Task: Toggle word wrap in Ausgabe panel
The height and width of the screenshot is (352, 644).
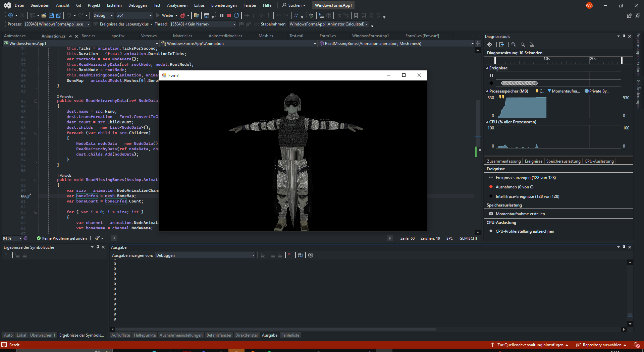Action: point(301,255)
